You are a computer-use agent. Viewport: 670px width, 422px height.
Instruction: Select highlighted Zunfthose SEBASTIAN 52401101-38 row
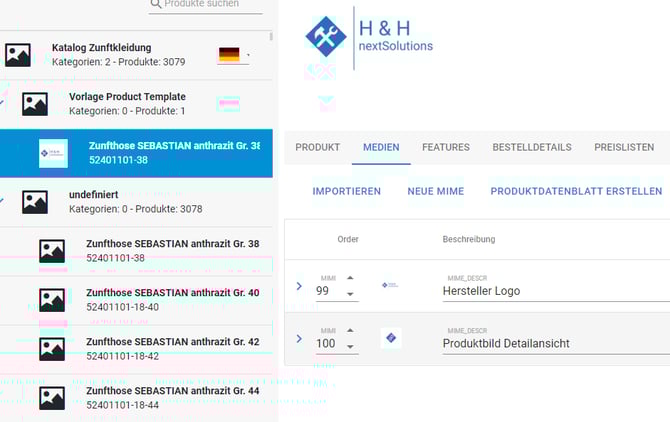point(136,153)
